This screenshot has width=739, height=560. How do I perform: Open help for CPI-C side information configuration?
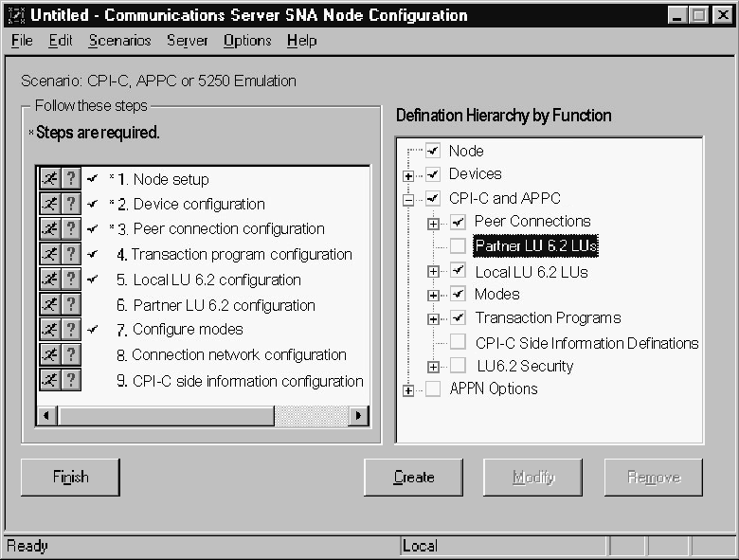click(x=70, y=380)
